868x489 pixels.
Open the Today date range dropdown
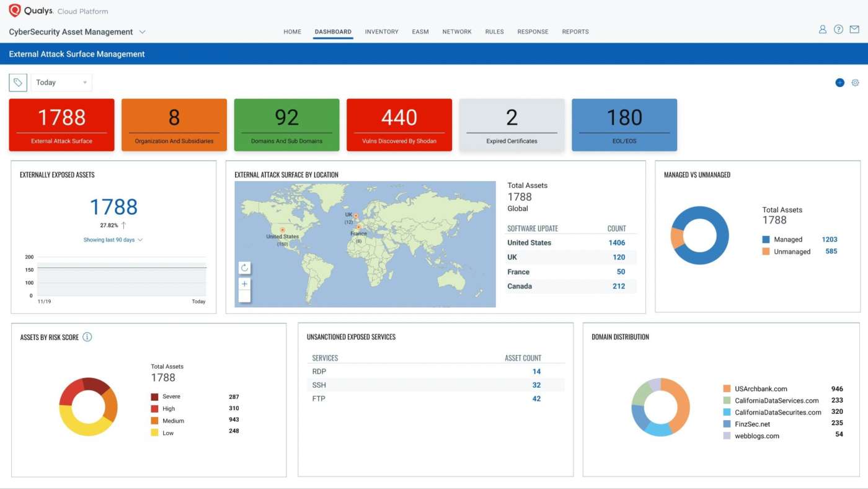click(60, 82)
